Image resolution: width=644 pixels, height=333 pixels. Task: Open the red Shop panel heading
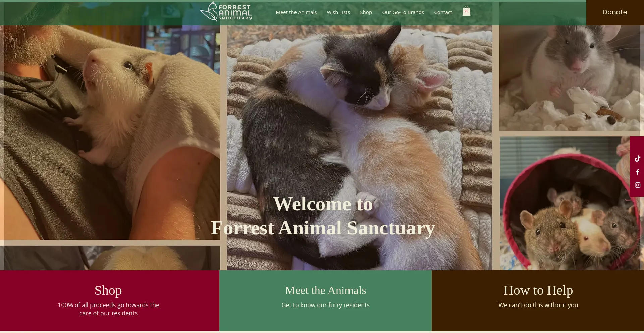(108, 290)
